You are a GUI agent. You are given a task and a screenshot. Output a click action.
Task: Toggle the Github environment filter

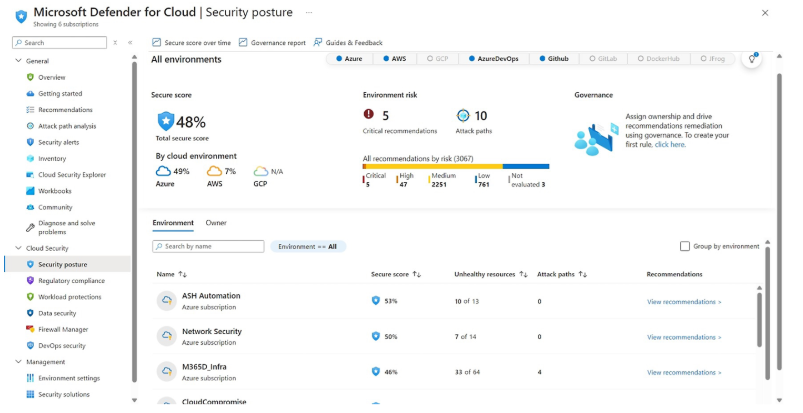point(554,59)
